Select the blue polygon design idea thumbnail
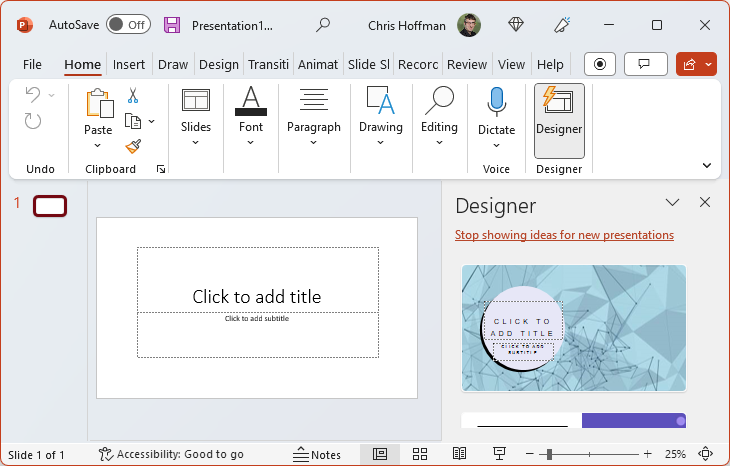 coord(573,328)
